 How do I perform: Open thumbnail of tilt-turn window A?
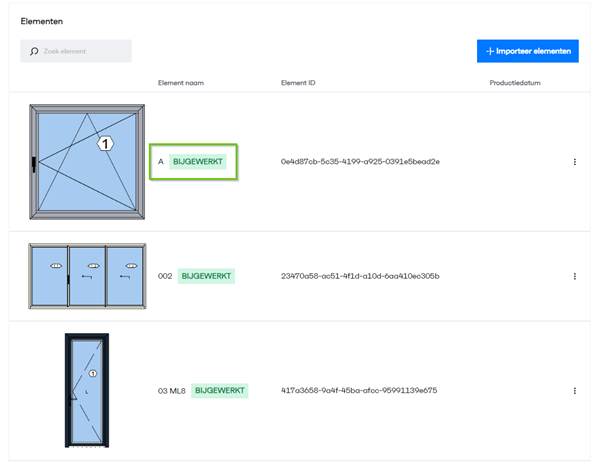coord(87,162)
